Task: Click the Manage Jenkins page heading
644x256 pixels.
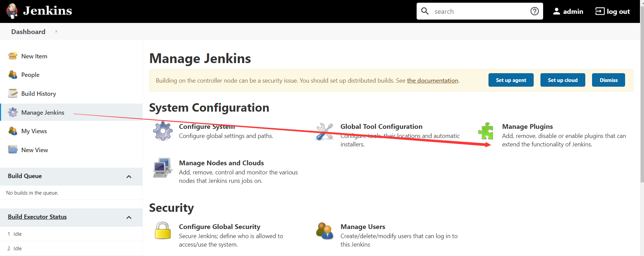Action: pos(200,58)
